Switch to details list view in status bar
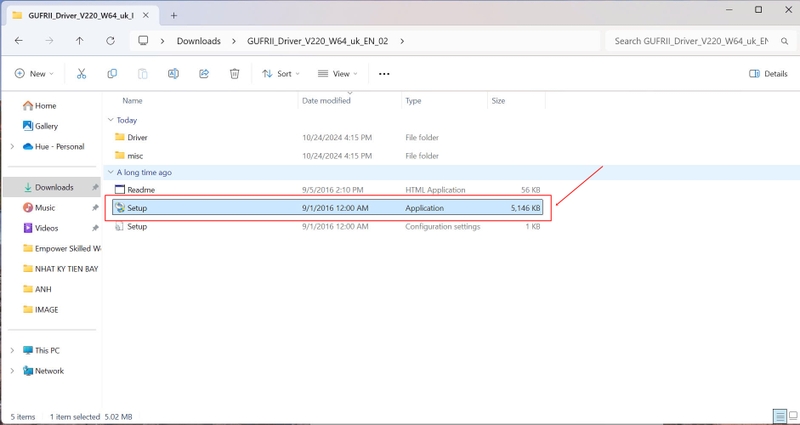Screen dimensions: 800x425 pyautogui.click(x=778, y=416)
